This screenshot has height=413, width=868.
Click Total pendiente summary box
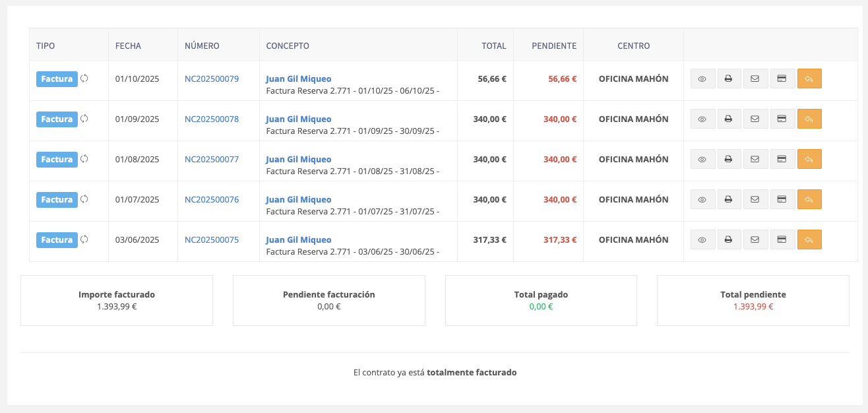coord(753,300)
